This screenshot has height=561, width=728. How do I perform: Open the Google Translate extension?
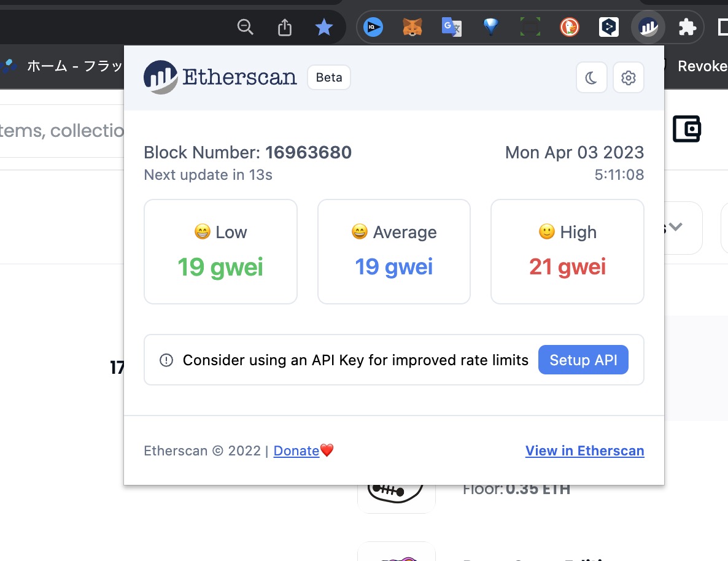[451, 27]
